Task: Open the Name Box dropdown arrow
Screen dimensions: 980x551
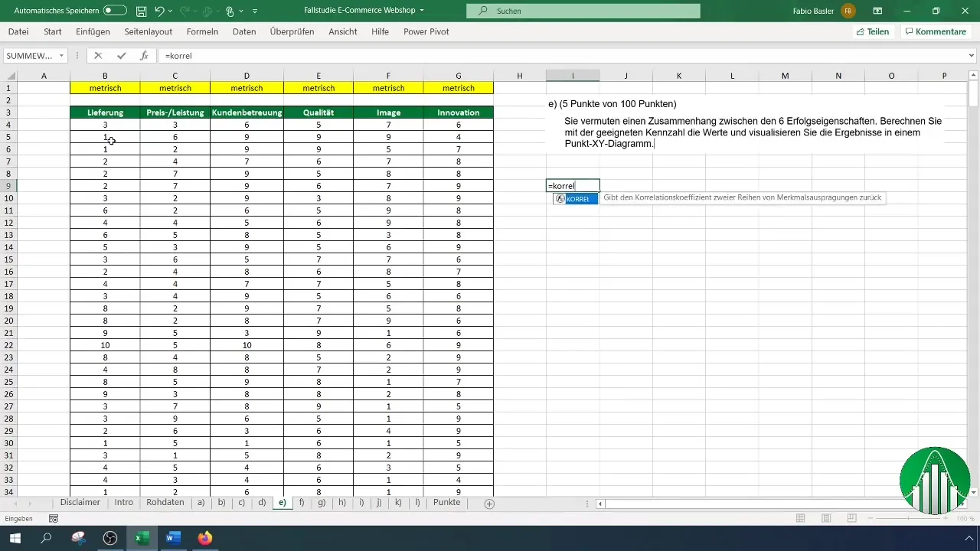Action: 60,56
